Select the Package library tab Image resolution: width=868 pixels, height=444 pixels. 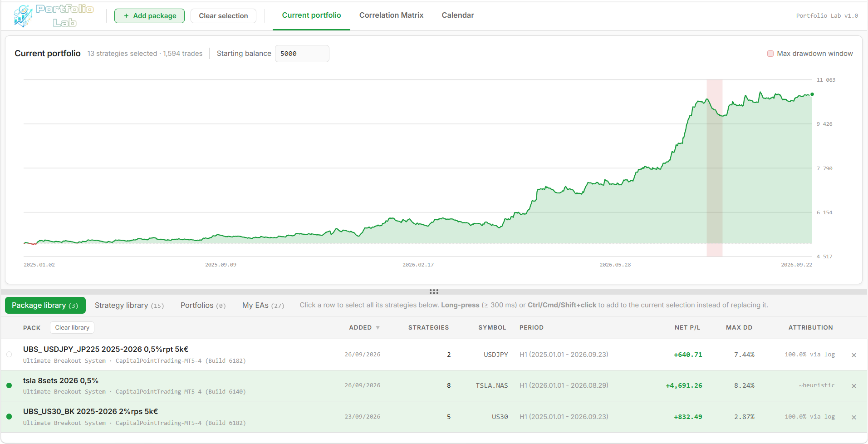(x=45, y=306)
